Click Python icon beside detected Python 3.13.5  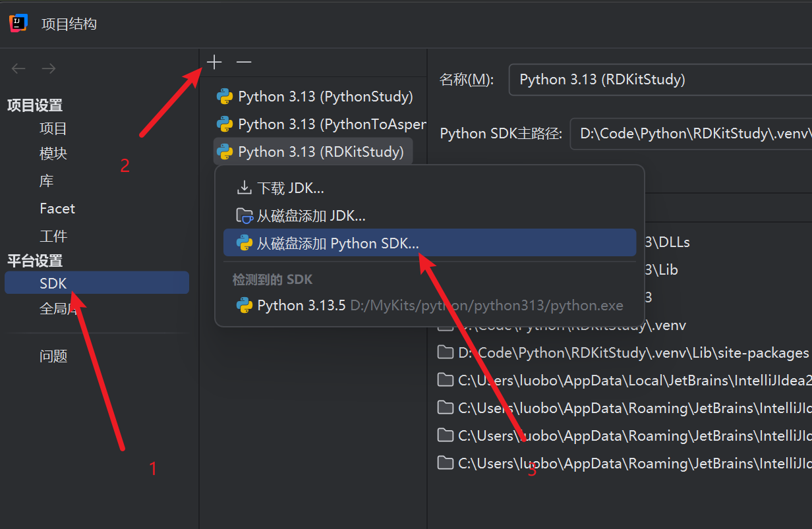[245, 306]
